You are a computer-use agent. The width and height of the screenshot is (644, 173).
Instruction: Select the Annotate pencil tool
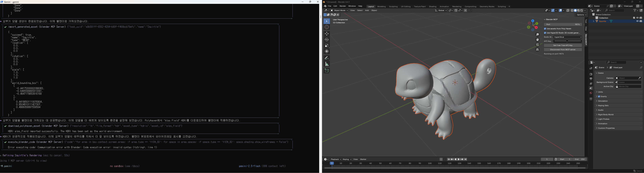click(327, 58)
